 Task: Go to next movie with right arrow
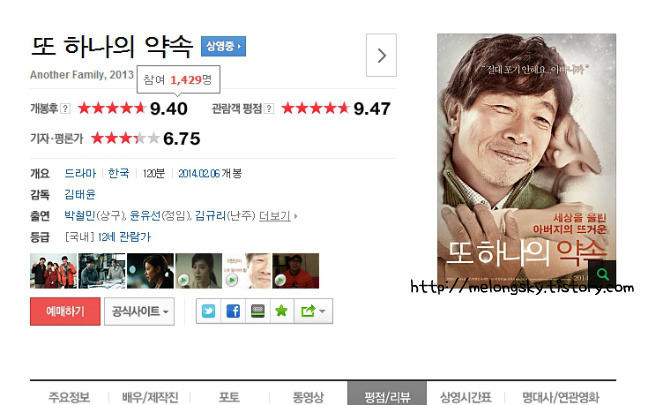click(381, 55)
